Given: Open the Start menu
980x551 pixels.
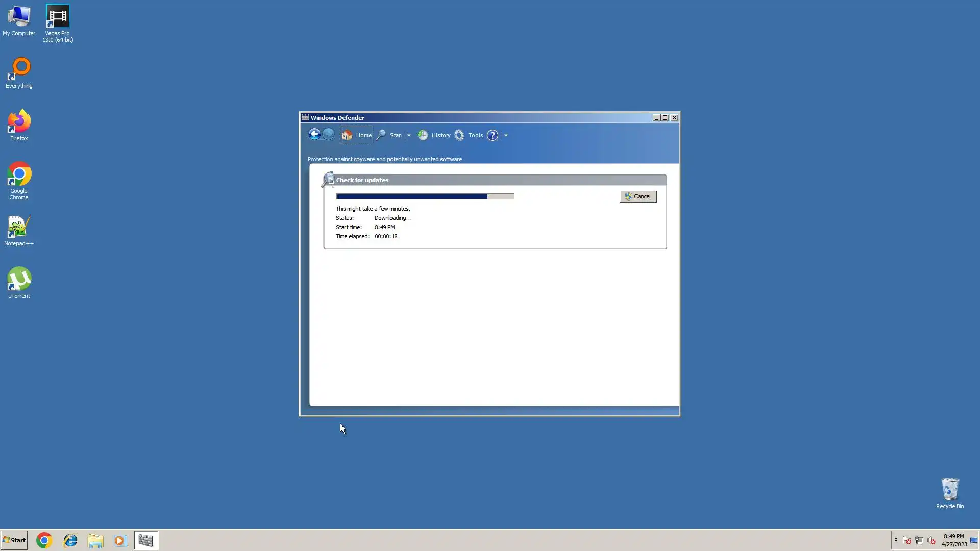Looking at the screenshot, I should [x=14, y=540].
